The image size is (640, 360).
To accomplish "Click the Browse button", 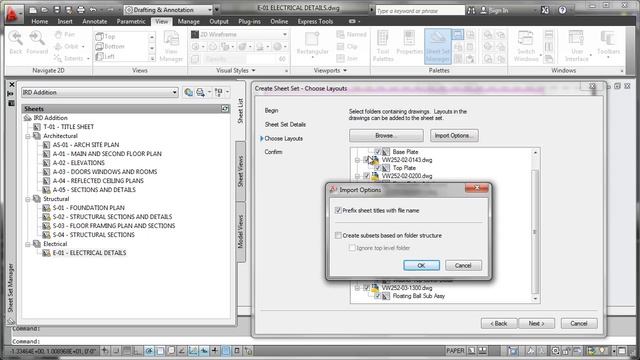I will [386, 136].
